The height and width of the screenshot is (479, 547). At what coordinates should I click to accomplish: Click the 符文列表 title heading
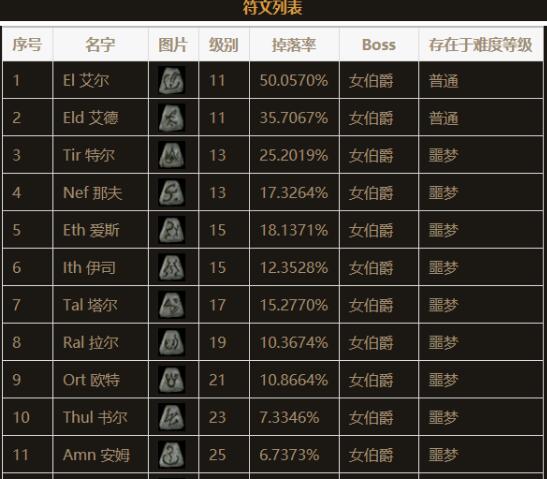[x=272, y=8]
